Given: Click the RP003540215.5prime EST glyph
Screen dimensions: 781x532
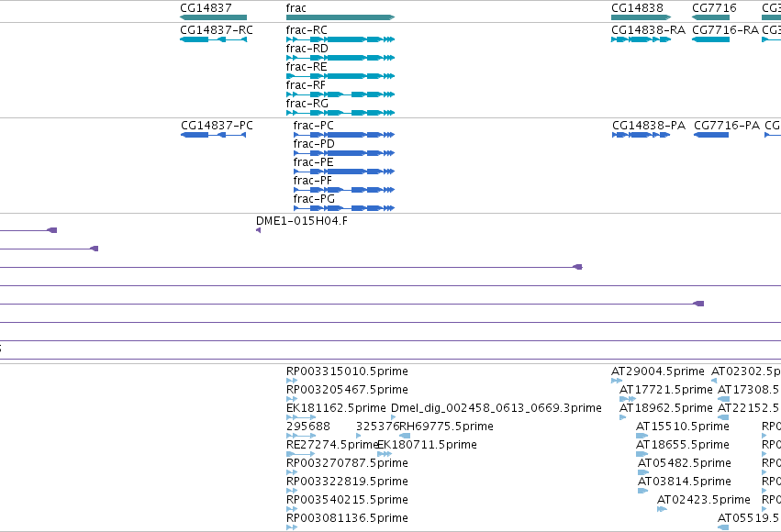Looking at the screenshot, I should click(291, 510).
